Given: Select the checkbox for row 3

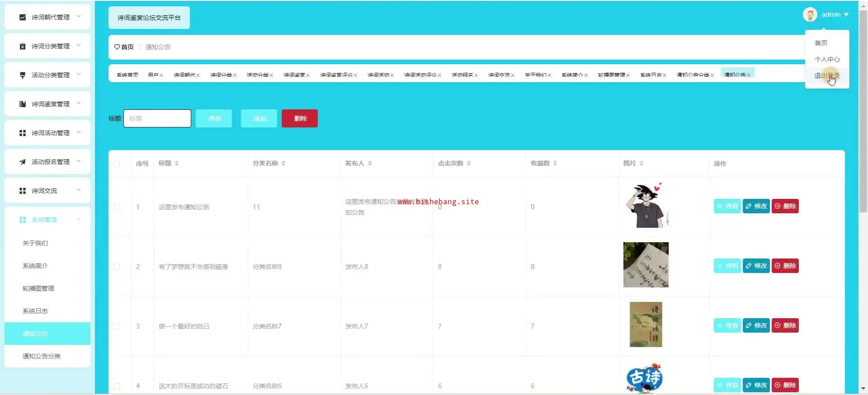Looking at the screenshot, I should pyautogui.click(x=117, y=326).
